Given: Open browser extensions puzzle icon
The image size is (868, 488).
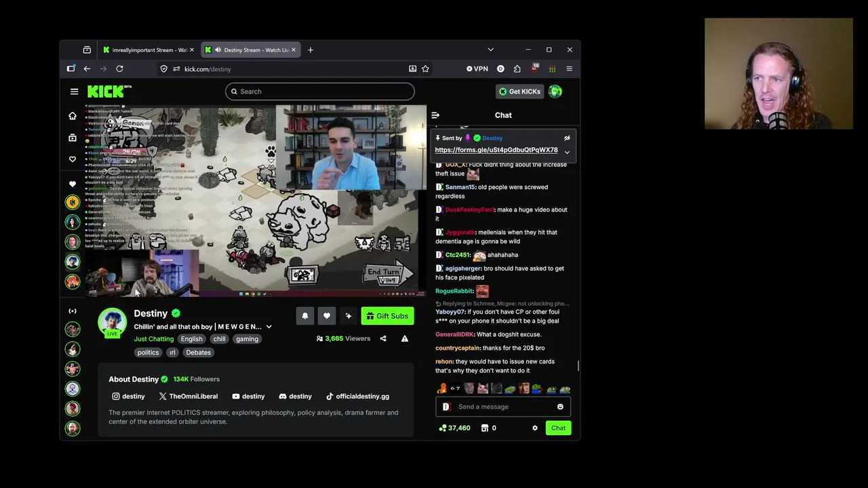Looking at the screenshot, I should (x=517, y=69).
